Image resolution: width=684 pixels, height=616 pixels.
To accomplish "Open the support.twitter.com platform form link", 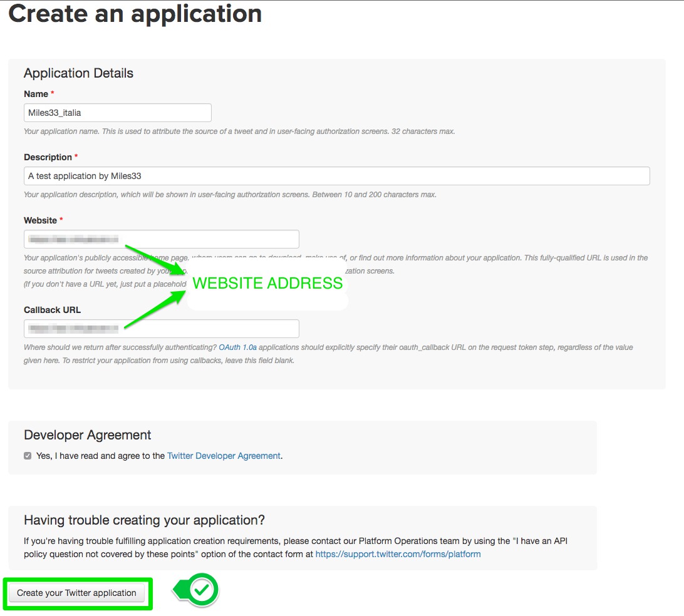I will click(x=398, y=554).
